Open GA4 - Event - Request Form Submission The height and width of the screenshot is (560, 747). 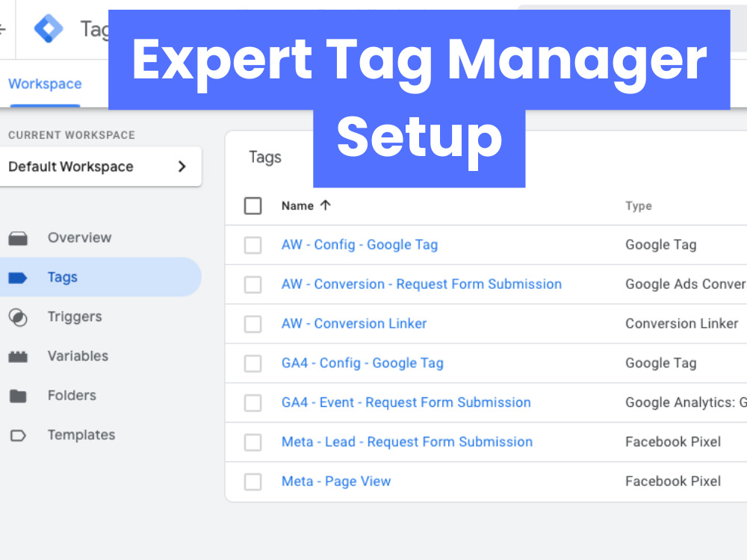point(406,403)
